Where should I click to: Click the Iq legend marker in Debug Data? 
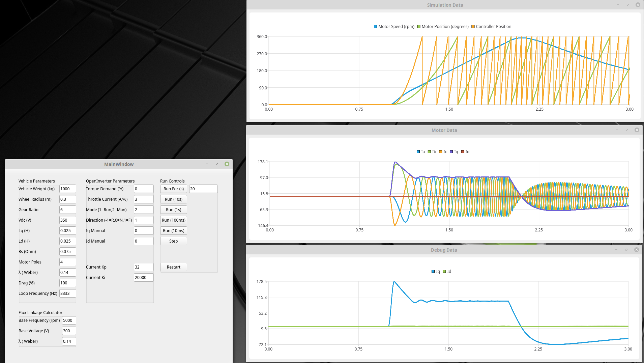(433, 272)
